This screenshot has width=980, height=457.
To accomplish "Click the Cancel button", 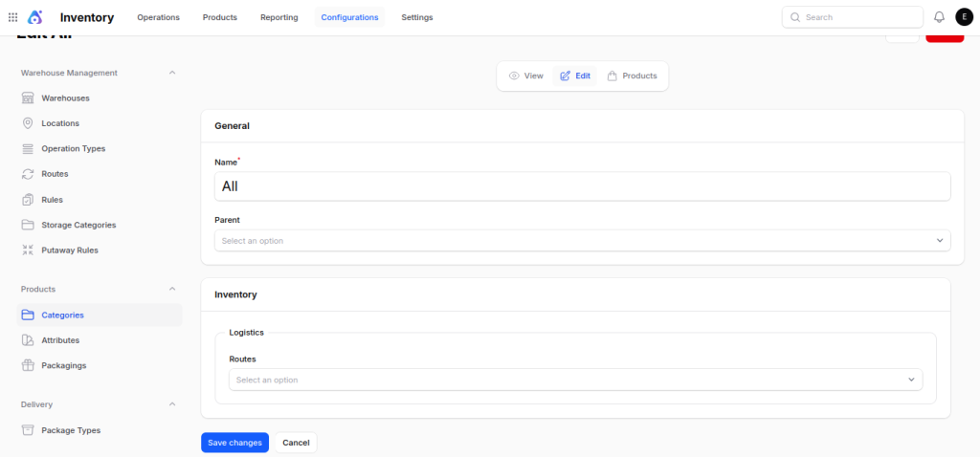I will pyautogui.click(x=297, y=443).
